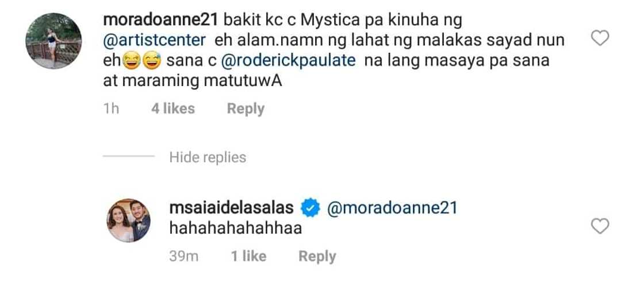This screenshot has height=283, width=644.
Task: Follow the @artistcenter mention
Action: tap(155, 40)
